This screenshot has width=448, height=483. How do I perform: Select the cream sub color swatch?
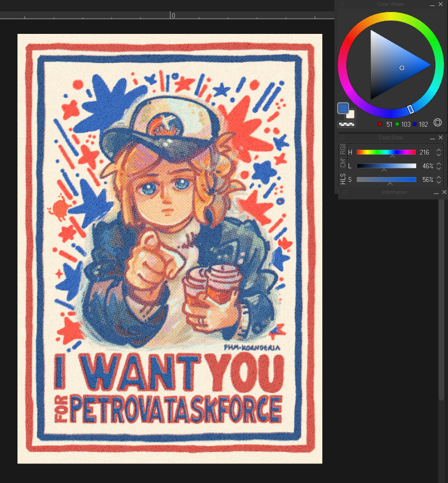pyautogui.click(x=351, y=115)
